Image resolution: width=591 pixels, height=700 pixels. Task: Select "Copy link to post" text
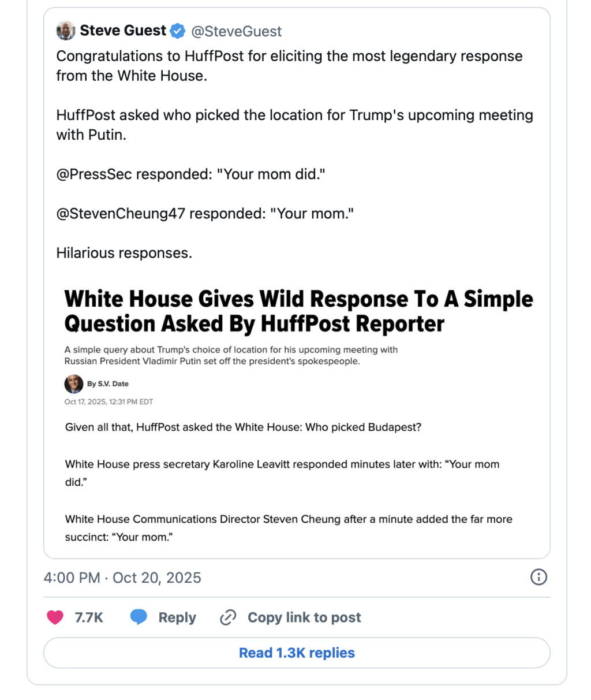tap(304, 617)
